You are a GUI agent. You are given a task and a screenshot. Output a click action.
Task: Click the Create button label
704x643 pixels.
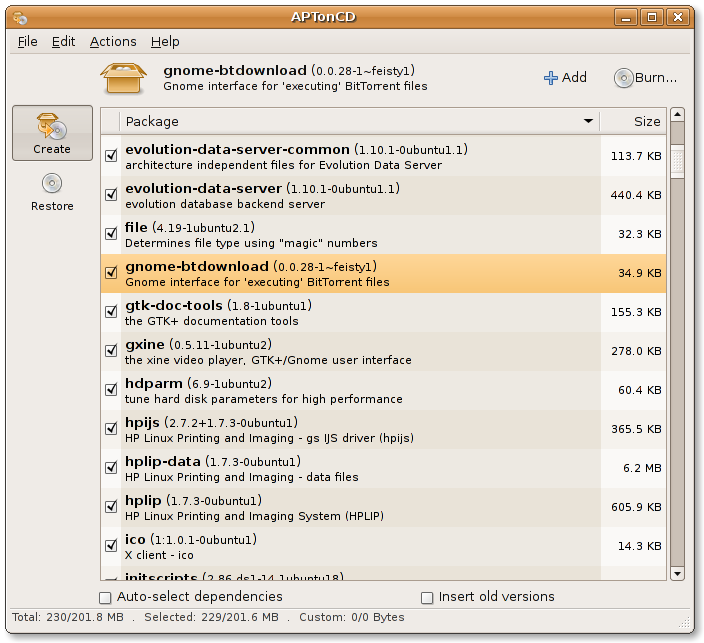[52, 149]
